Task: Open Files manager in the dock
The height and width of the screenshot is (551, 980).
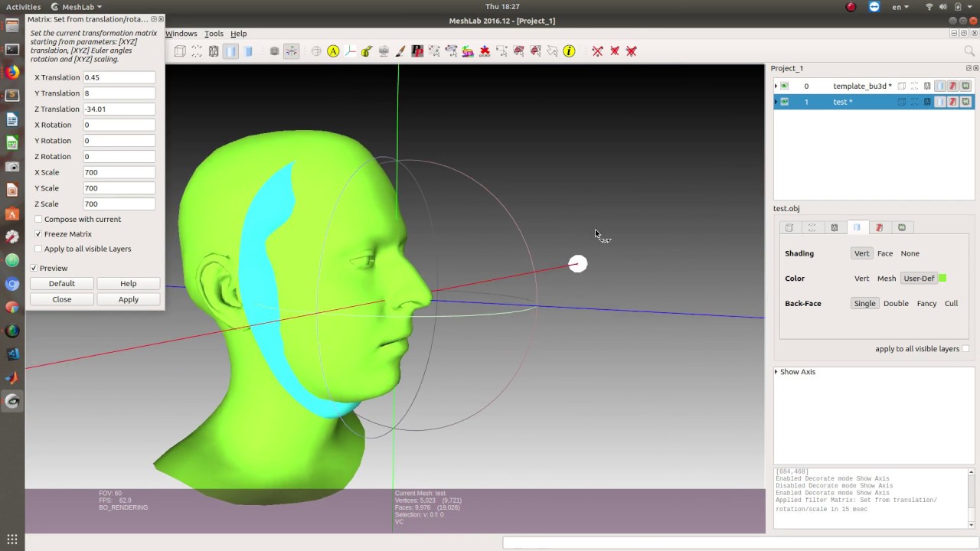Action: pos(12,25)
